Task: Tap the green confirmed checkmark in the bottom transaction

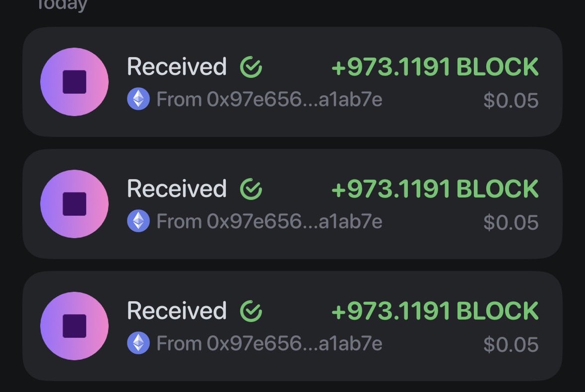Action: [x=251, y=311]
